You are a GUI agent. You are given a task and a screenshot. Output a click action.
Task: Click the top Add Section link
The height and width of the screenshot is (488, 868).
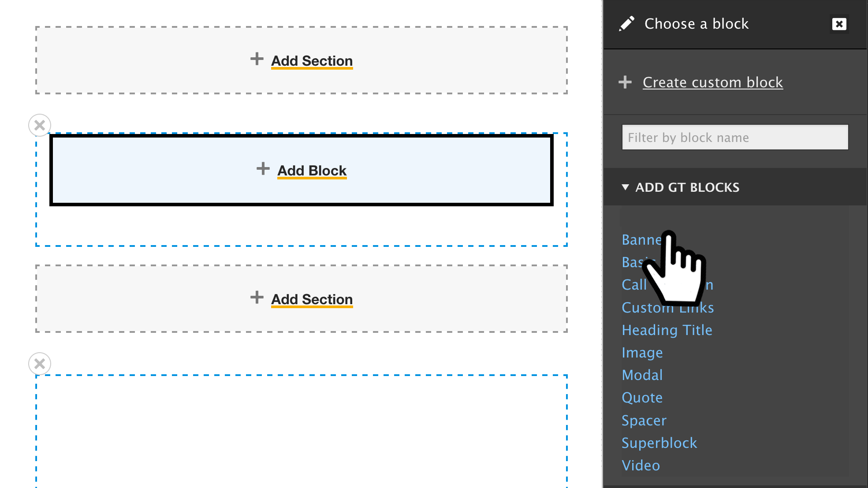tap(312, 61)
